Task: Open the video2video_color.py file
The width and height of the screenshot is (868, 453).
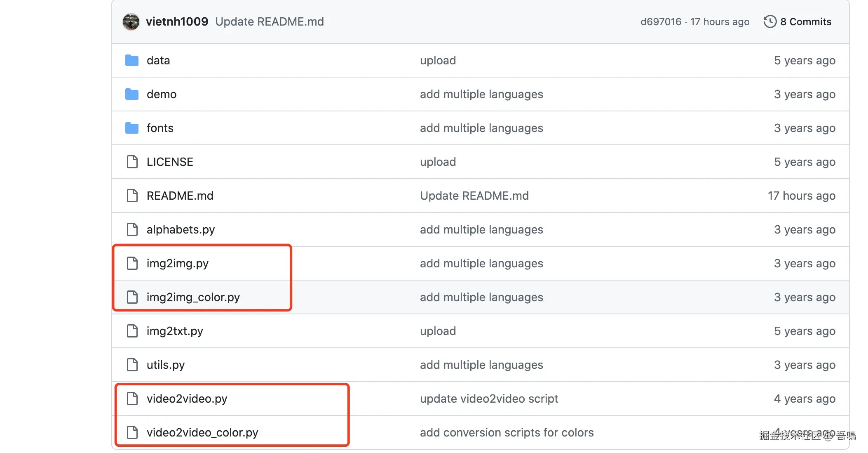Action: [x=202, y=432]
